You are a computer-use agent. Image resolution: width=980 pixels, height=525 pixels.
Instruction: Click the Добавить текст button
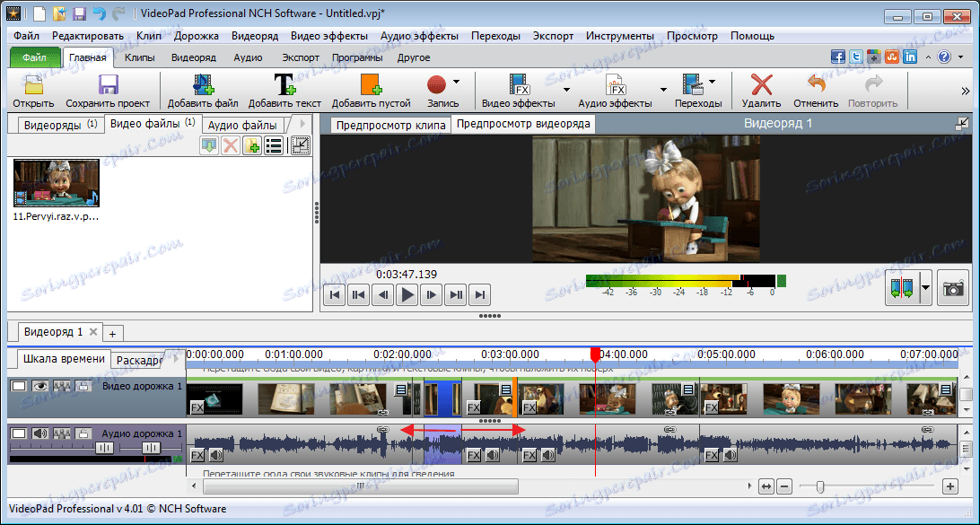285,91
